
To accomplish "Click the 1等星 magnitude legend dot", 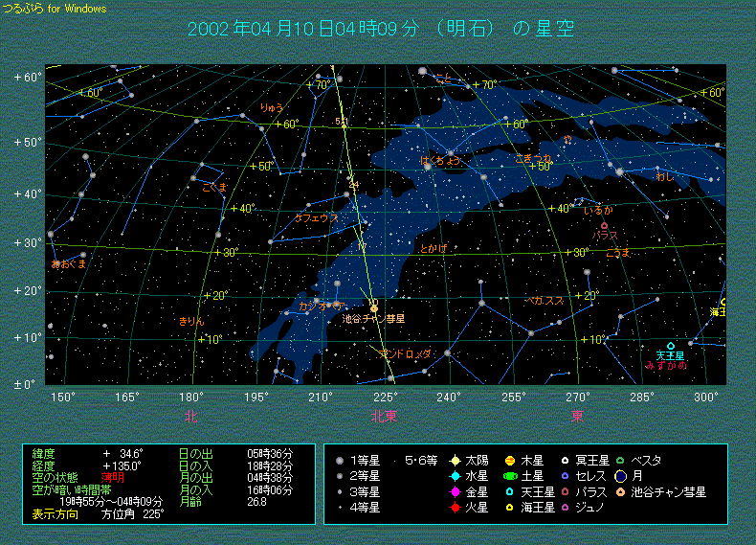I will (340, 461).
